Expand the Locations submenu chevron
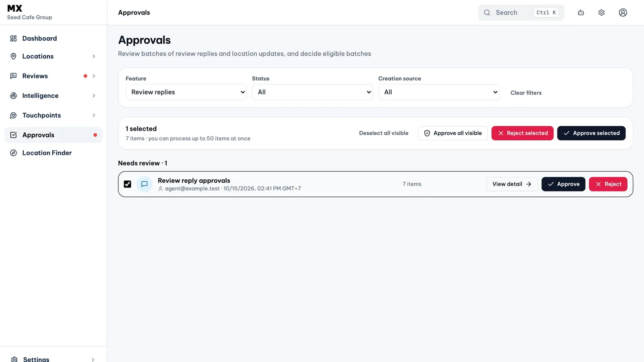This screenshot has width=644, height=362. point(94,56)
